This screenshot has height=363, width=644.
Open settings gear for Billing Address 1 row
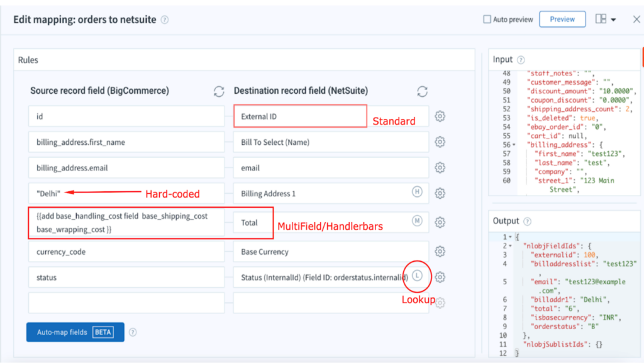(440, 193)
